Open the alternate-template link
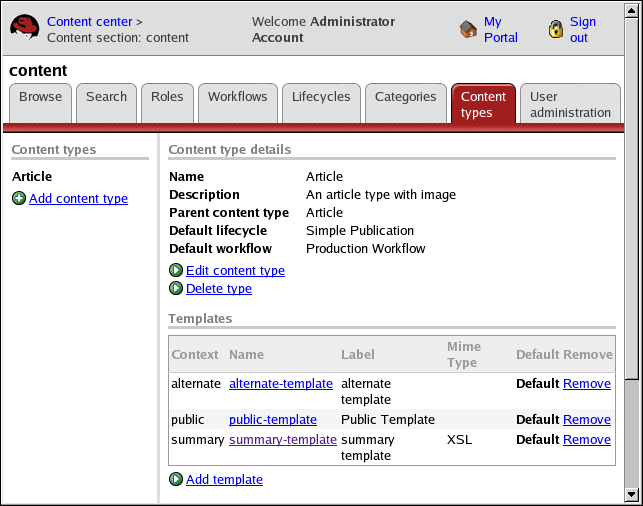 [281, 383]
